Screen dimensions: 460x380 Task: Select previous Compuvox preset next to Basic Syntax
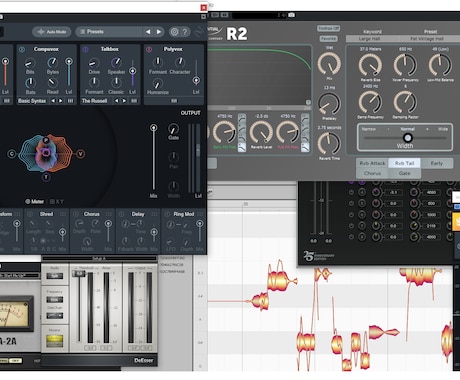[53, 101]
